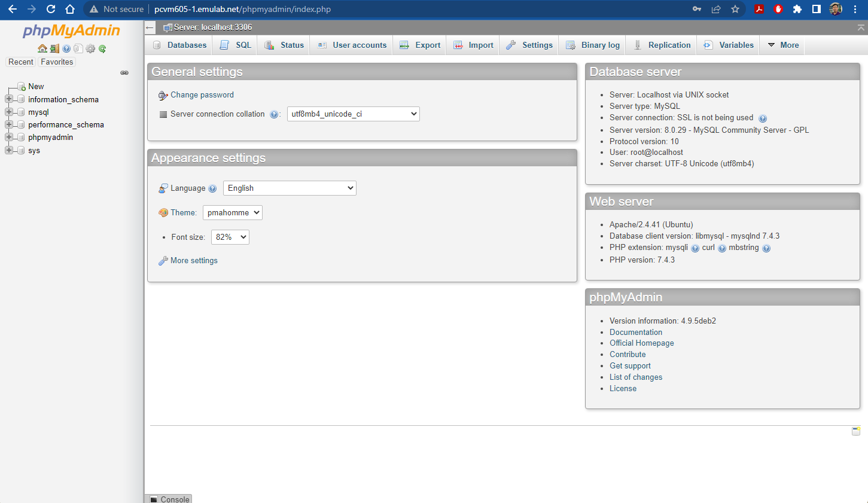Change the Theme using its dropdown
The height and width of the screenshot is (503, 868).
(x=232, y=212)
